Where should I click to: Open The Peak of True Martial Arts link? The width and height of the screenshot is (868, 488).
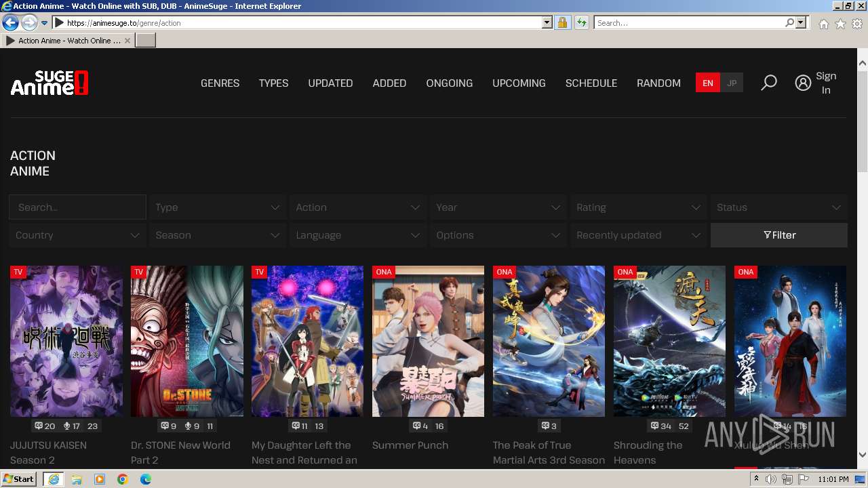click(x=549, y=453)
